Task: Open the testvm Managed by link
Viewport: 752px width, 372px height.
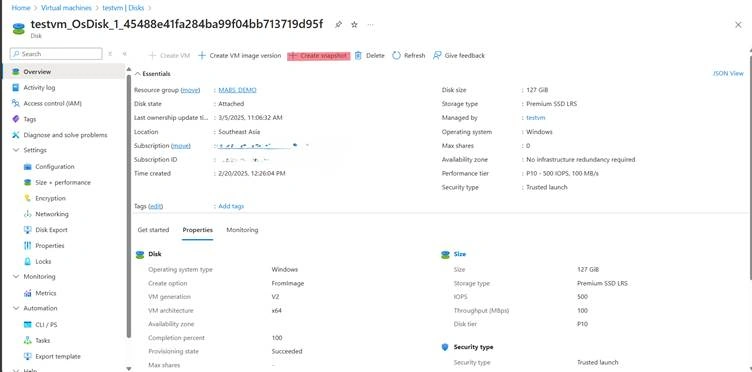Action: click(536, 117)
